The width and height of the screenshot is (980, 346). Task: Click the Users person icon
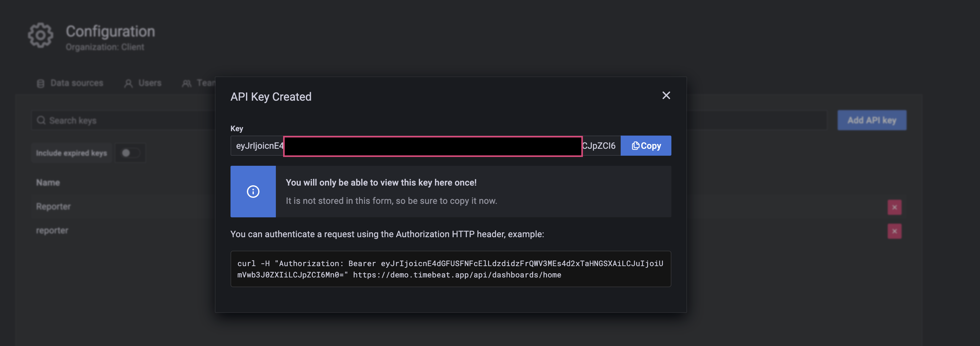pos(128,83)
